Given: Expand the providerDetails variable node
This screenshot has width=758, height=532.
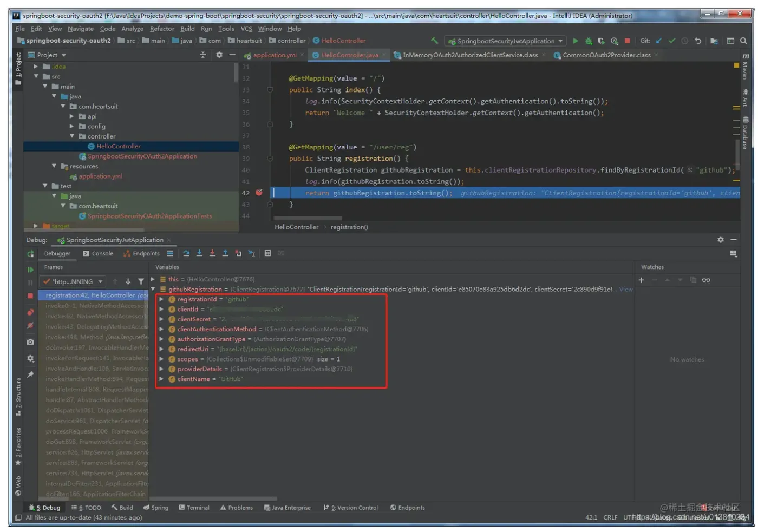Looking at the screenshot, I should pos(161,369).
